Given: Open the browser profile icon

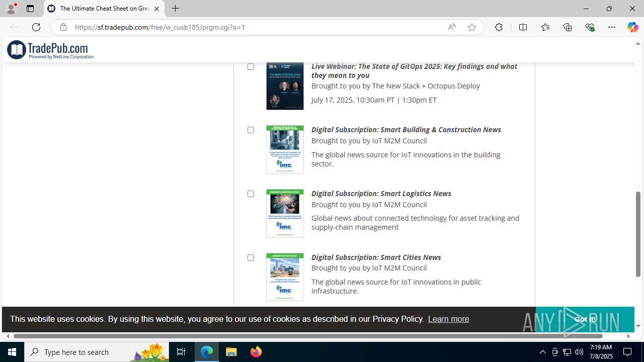Looking at the screenshot, I should tap(11, 9).
